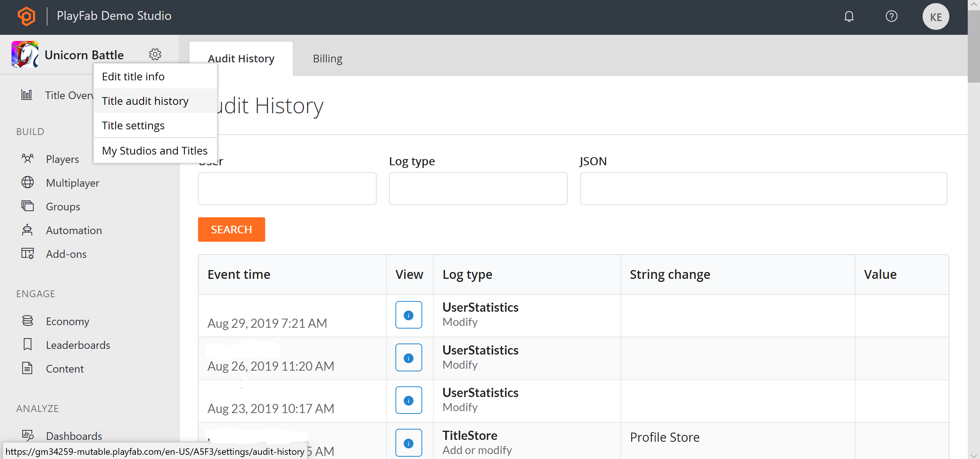
Task: Click the SEARCH button
Action: click(232, 230)
